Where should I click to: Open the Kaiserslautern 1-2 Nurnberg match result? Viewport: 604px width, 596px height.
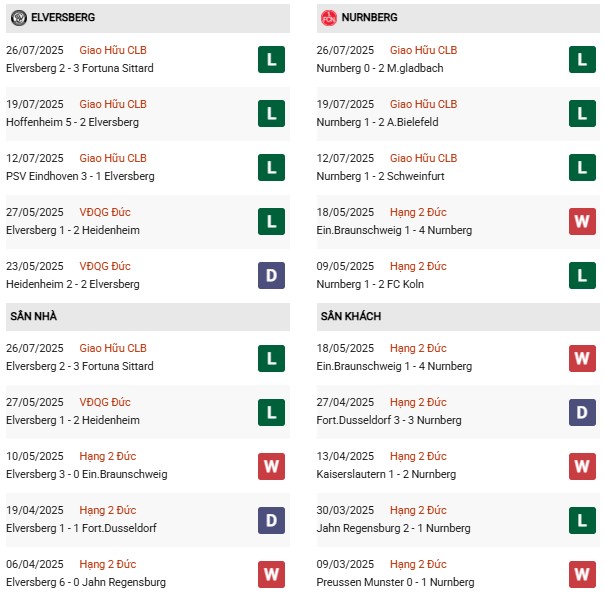(x=386, y=474)
